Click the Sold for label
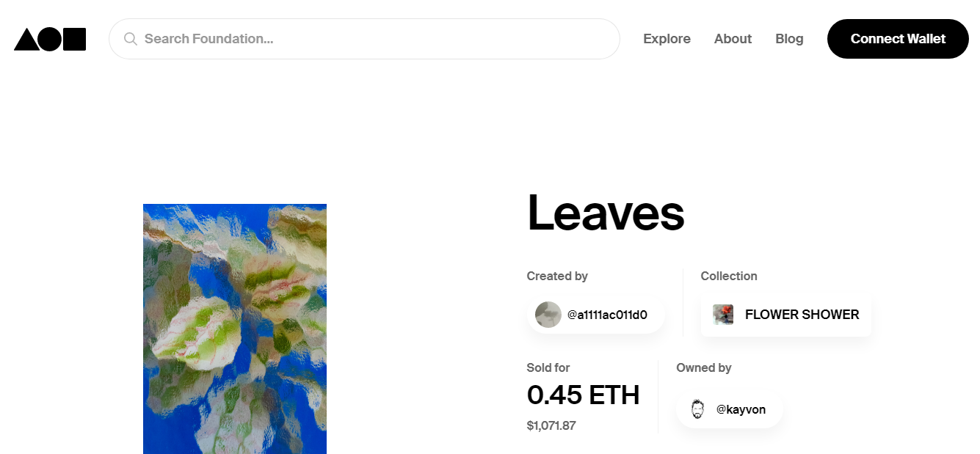980x454 pixels. [x=548, y=367]
